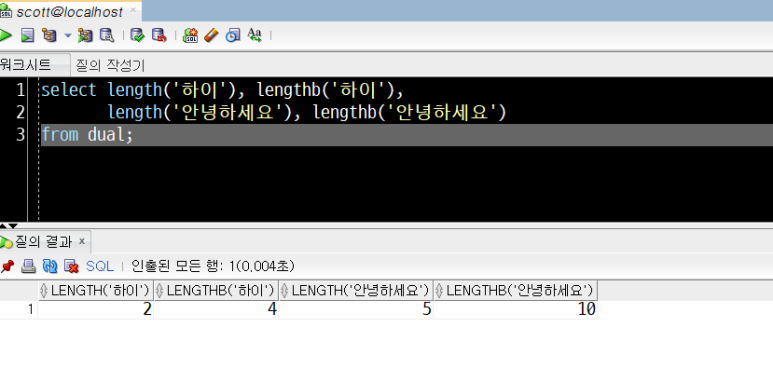The image size is (773, 368).
Task: Click the up triangle on the editor splitter
Action: click(3, 226)
